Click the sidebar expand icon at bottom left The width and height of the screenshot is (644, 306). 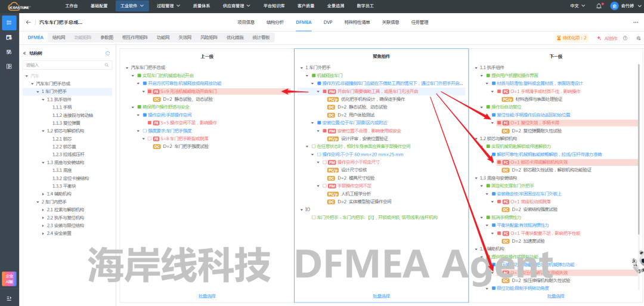[x=9, y=298]
